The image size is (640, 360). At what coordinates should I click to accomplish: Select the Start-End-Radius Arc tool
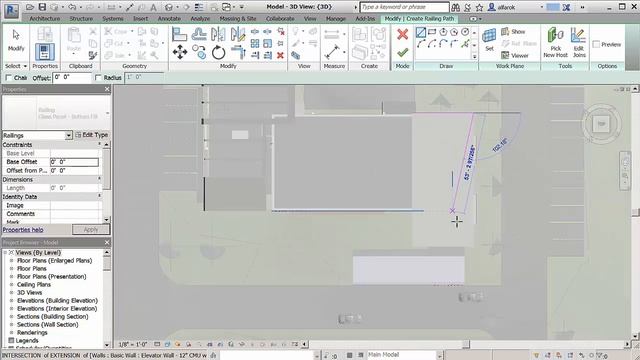[x=421, y=44]
